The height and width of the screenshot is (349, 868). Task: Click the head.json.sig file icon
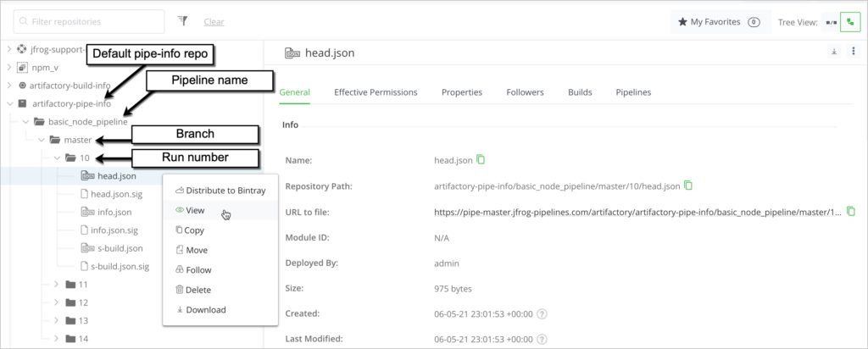[x=85, y=194]
